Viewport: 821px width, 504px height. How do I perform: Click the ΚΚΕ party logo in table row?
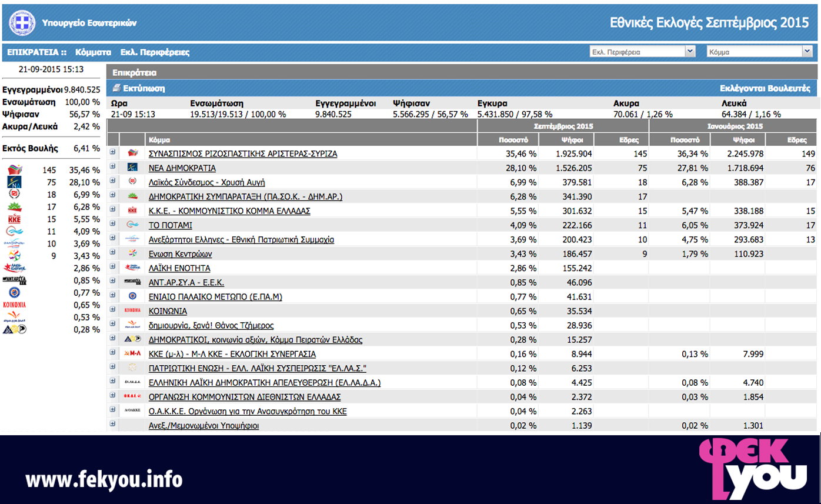(132, 211)
